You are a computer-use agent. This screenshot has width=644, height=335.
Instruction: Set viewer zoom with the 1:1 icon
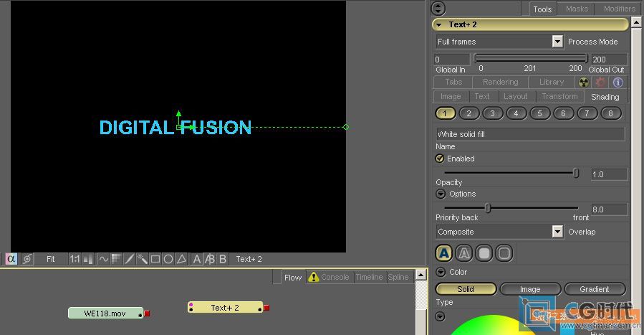(75, 259)
